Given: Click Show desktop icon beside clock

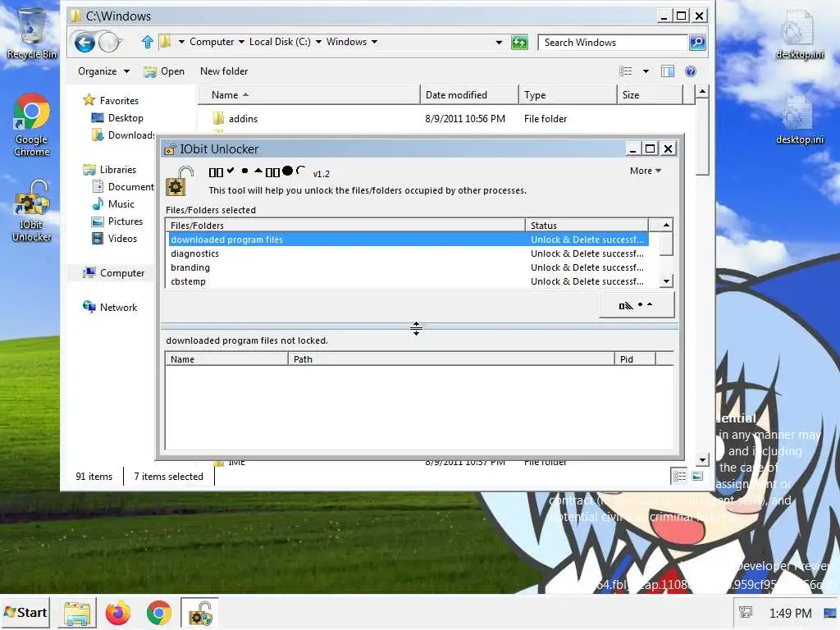Looking at the screenshot, I should pos(830,612).
